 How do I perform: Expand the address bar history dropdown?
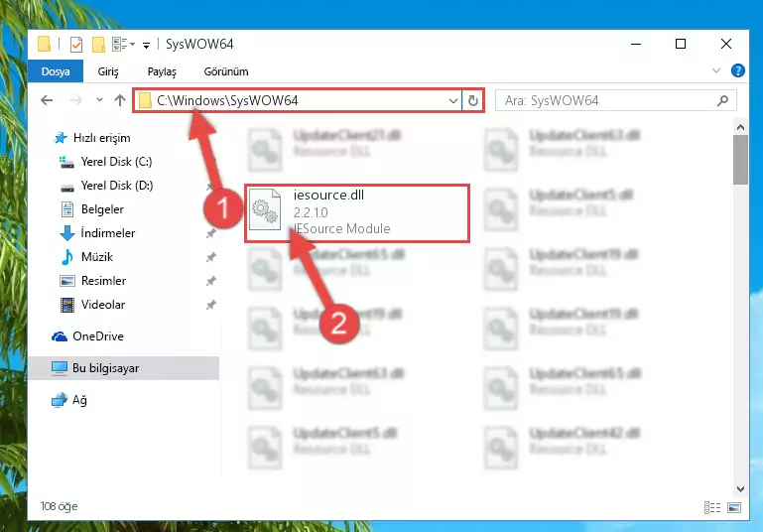click(453, 101)
